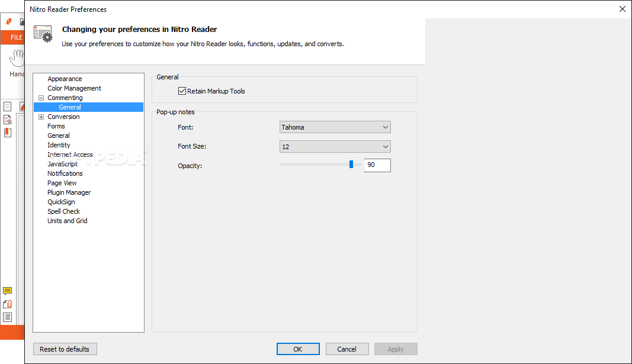
Task: Select QuickSign category
Action: (61, 202)
